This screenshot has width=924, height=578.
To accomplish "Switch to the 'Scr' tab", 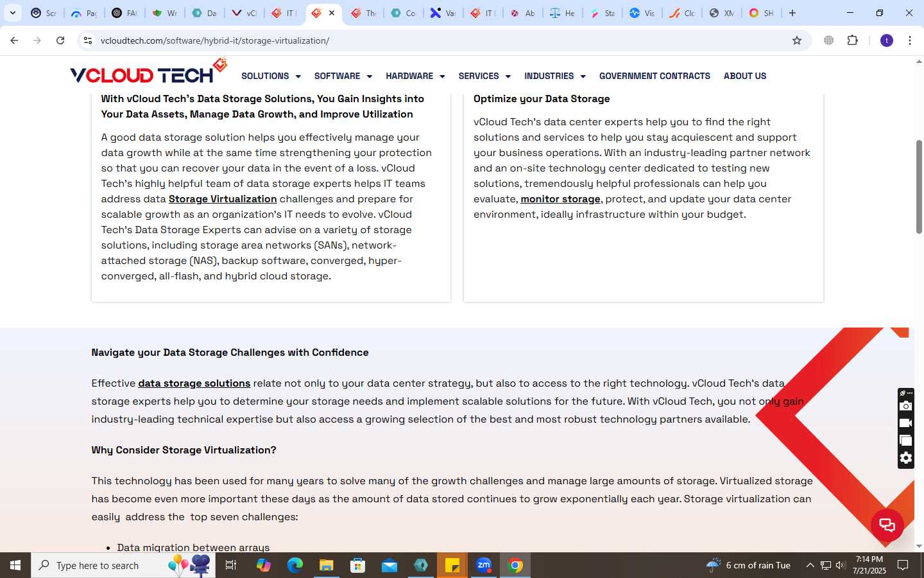I will 44,13.
